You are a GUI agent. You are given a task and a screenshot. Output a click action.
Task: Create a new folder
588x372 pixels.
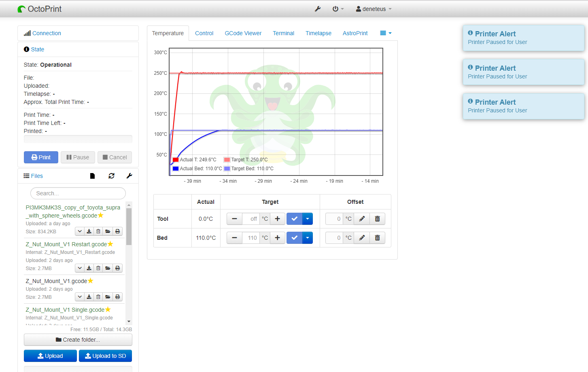(78, 340)
